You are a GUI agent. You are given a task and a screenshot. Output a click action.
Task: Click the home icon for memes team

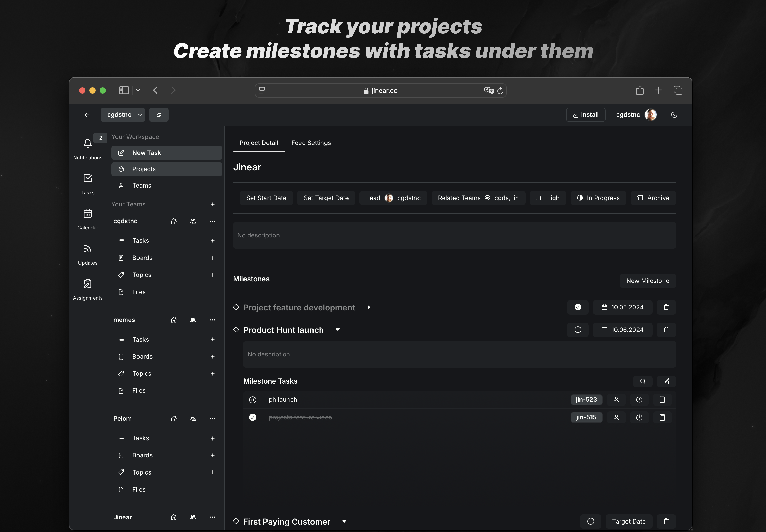click(174, 320)
